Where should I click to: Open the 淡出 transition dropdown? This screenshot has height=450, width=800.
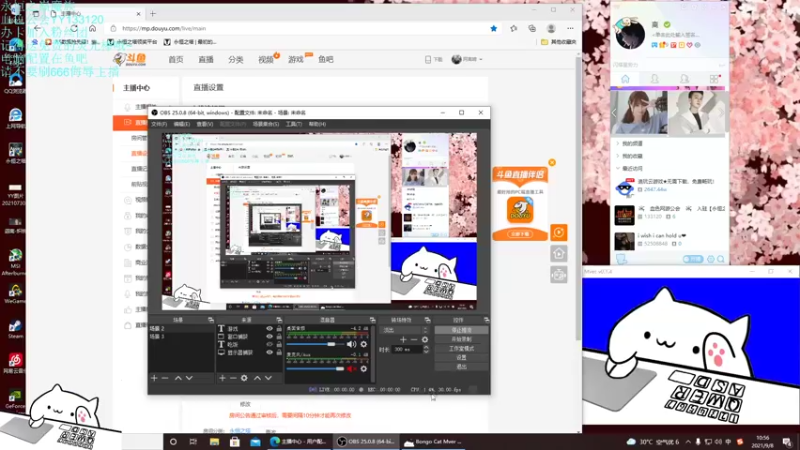coord(403,330)
